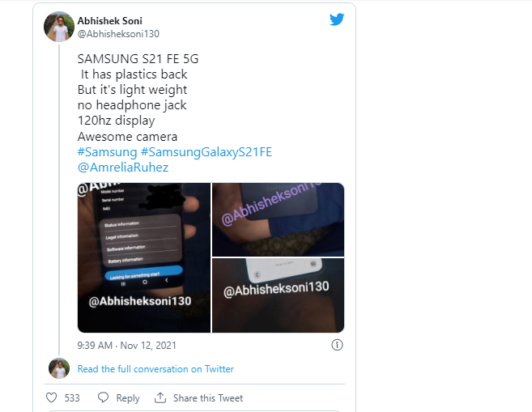Click the Twitter bird logo

pos(337,19)
